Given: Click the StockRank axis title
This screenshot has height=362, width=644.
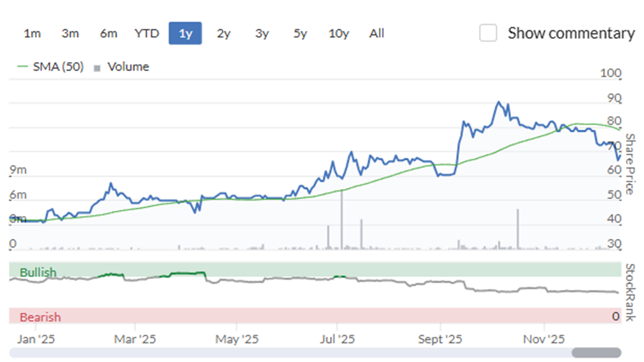Looking at the screenshot, I should click(x=630, y=293).
